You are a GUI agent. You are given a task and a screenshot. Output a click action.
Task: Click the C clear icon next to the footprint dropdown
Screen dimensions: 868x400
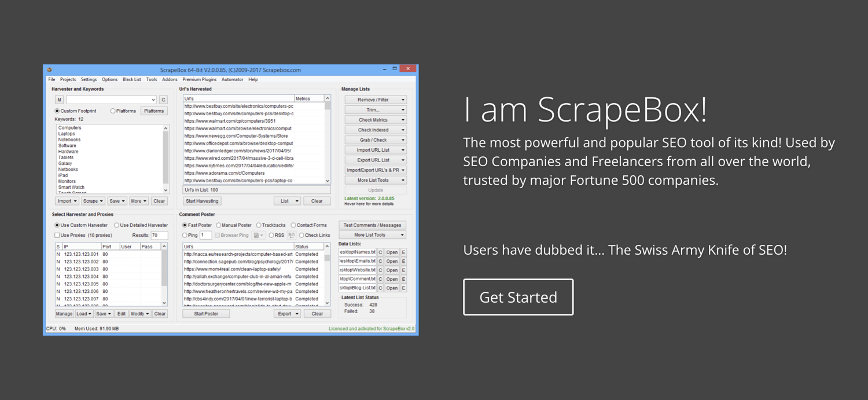coord(163,99)
